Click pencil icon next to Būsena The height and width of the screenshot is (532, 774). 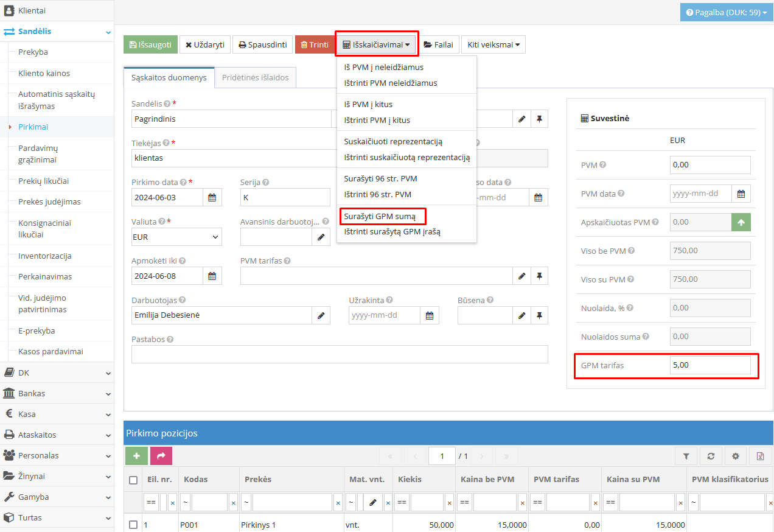tap(521, 315)
